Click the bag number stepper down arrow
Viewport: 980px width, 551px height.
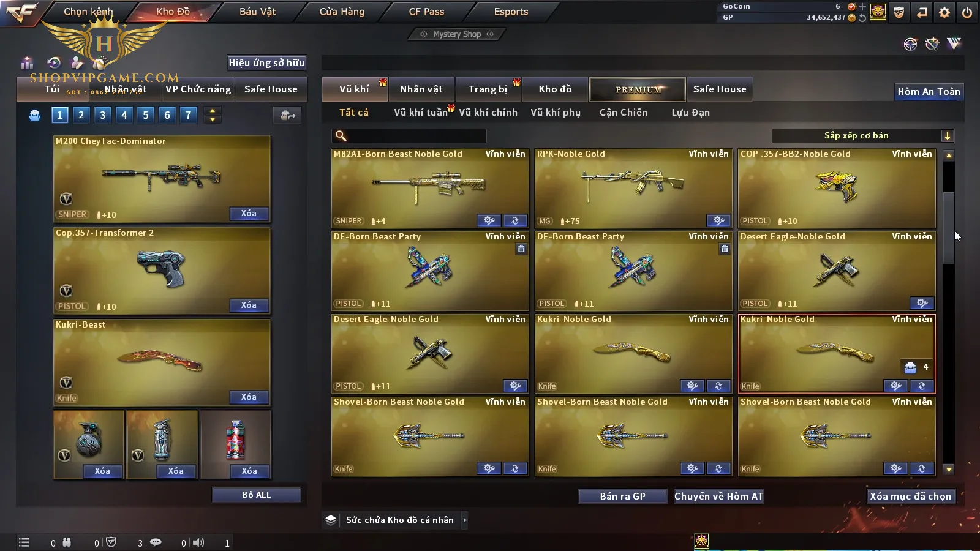coord(213,119)
